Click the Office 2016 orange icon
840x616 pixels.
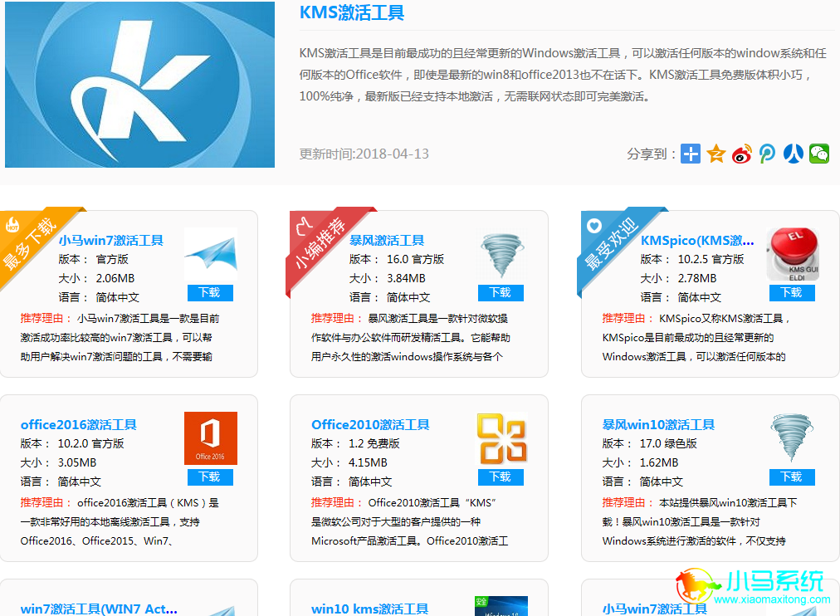coord(211,438)
